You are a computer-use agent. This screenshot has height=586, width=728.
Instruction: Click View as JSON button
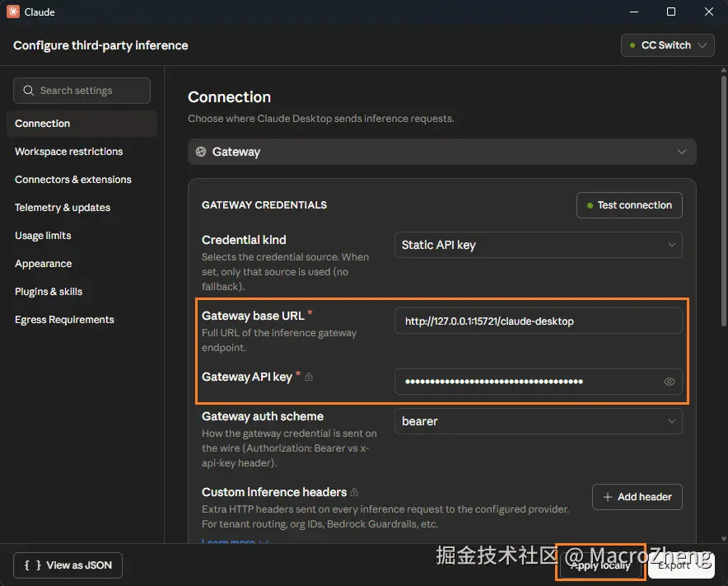[x=68, y=565]
